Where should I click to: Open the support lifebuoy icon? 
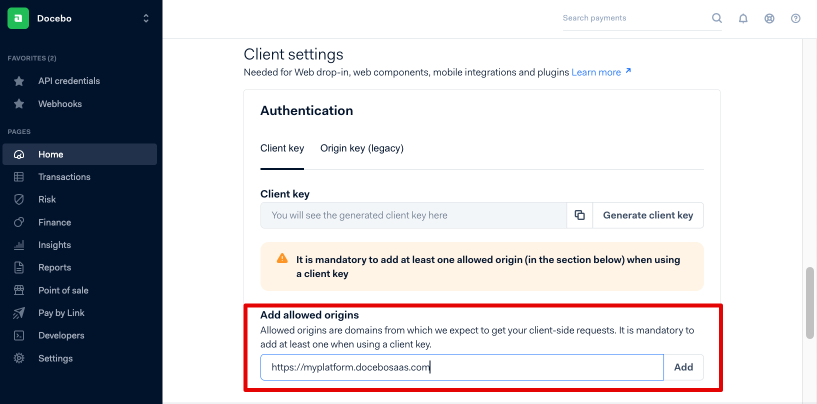point(769,18)
